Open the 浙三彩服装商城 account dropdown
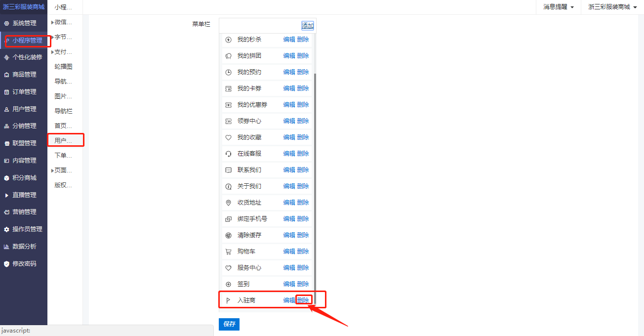Viewport: 644px width, 336px height. pyautogui.click(x=612, y=7)
